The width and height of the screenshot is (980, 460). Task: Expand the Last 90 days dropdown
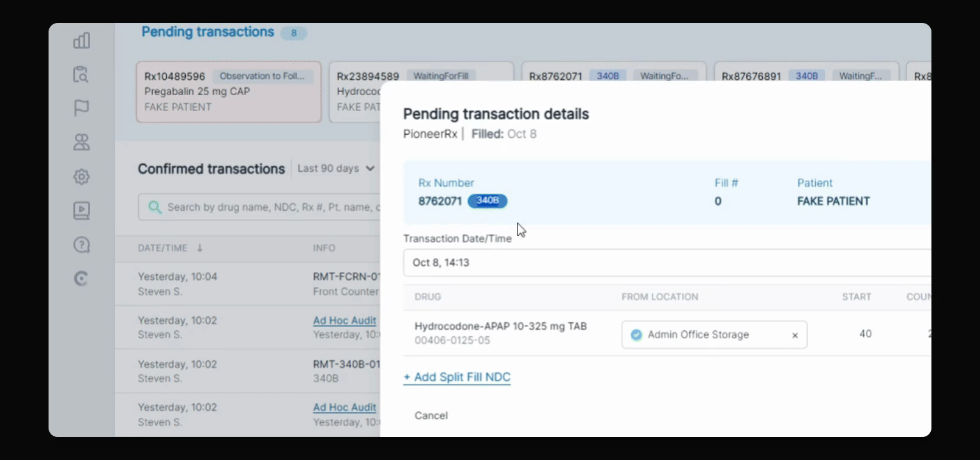(335, 169)
